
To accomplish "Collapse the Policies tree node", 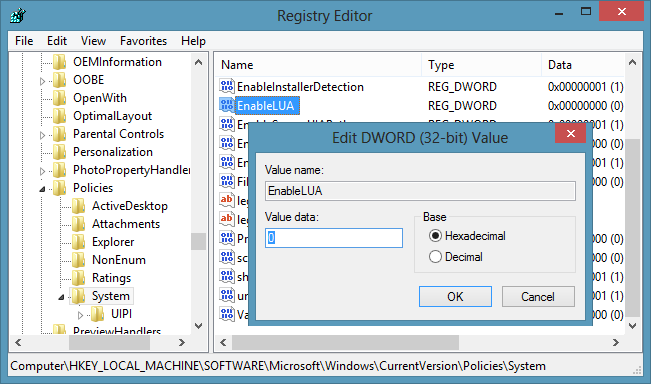I will (x=42, y=189).
